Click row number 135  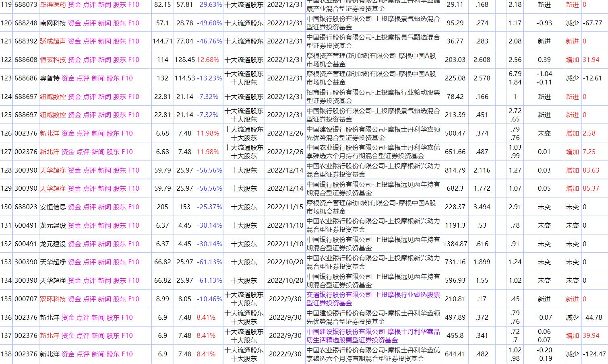[x=6, y=299]
